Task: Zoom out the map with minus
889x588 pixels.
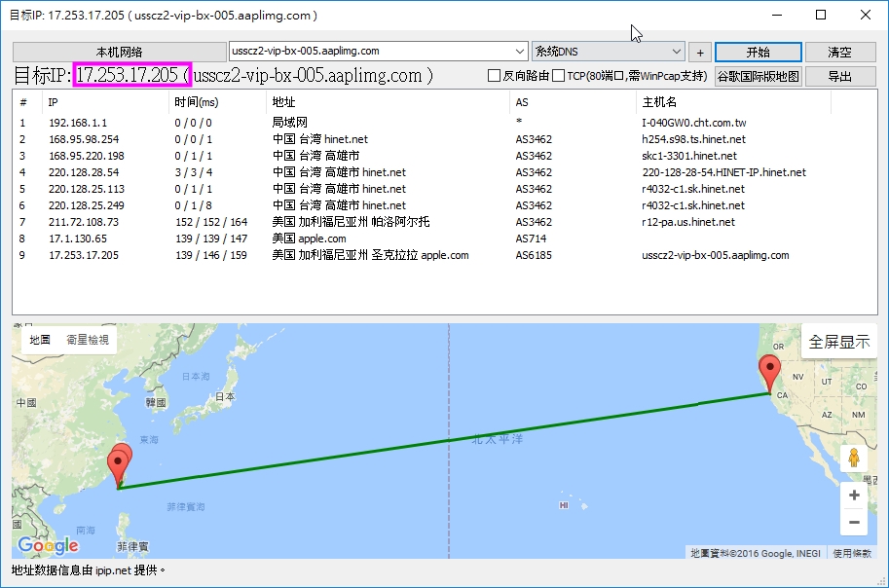Action: click(854, 522)
